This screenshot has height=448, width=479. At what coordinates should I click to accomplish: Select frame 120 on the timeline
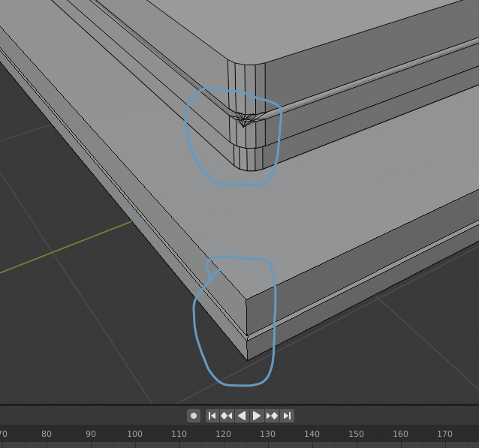223,434
